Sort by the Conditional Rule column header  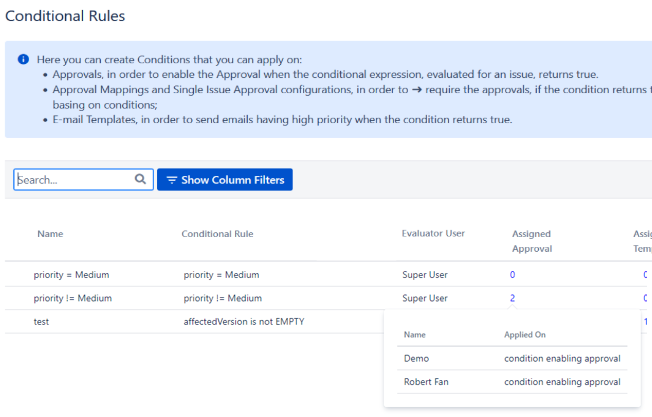(x=217, y=234)
